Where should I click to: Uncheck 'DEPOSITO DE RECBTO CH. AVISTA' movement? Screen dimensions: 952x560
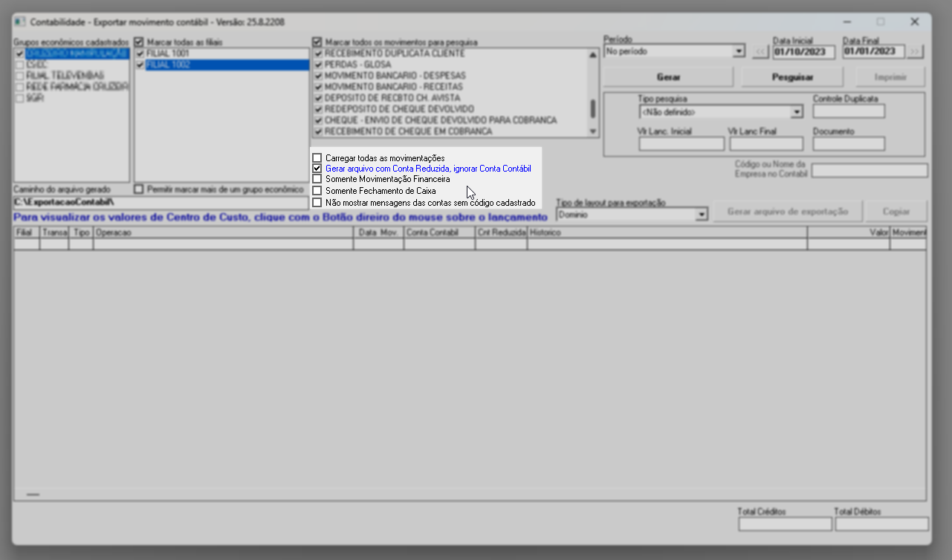[x=319, y=98]
